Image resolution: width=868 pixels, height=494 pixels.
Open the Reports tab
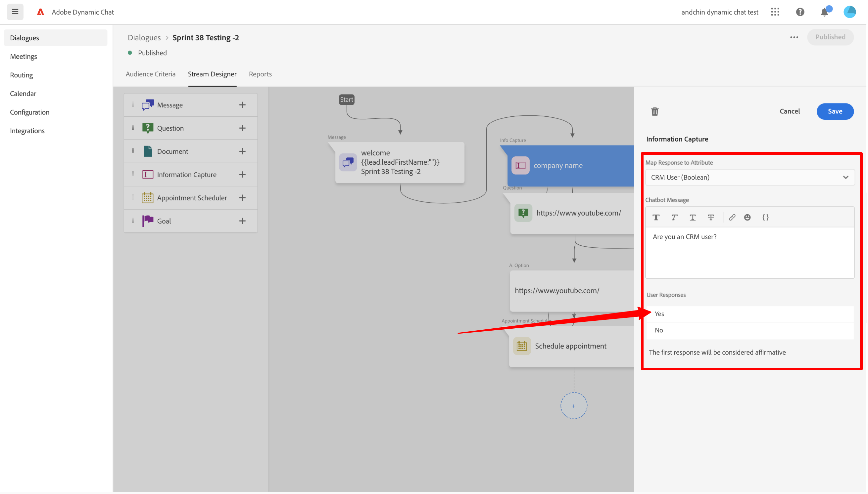[260, 74]
